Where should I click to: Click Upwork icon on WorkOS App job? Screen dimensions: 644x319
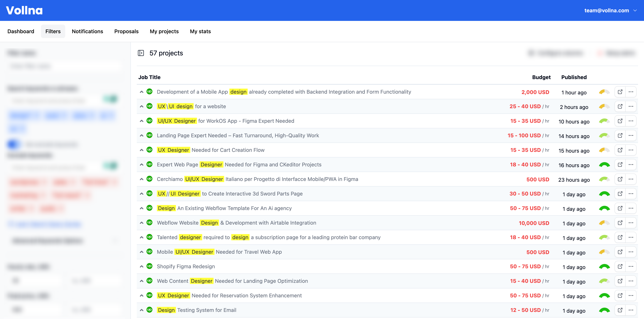point(149,121)
